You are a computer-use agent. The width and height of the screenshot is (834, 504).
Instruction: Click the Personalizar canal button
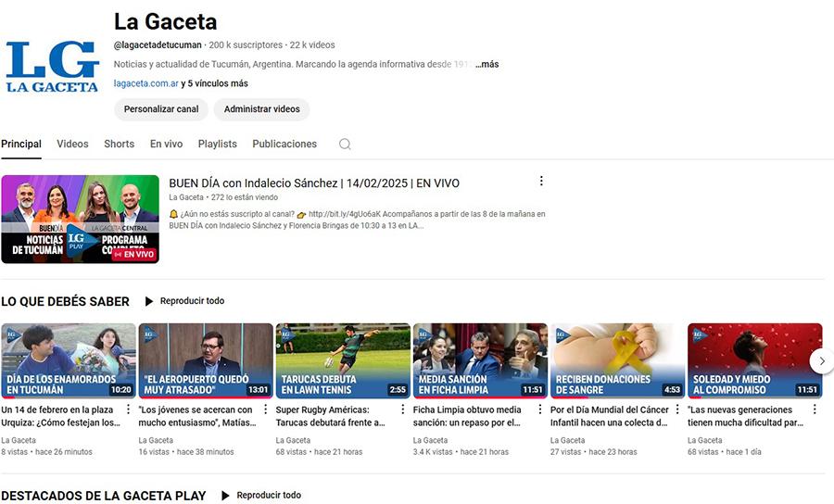click(x=161, y=109)
